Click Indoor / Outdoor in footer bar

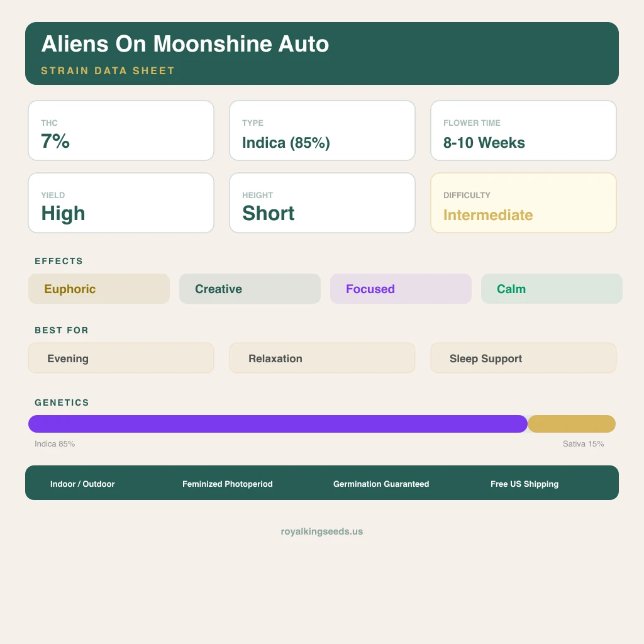pyautogui.click(x=82, y=484)
